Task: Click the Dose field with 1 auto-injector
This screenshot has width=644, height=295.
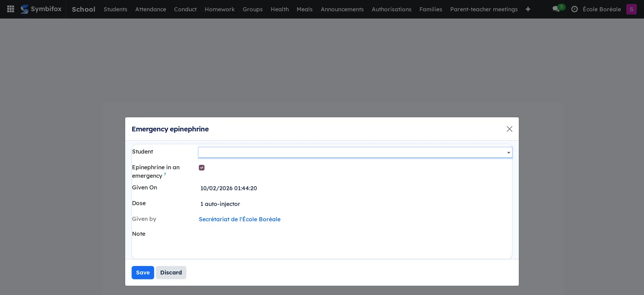Action: 355,204
